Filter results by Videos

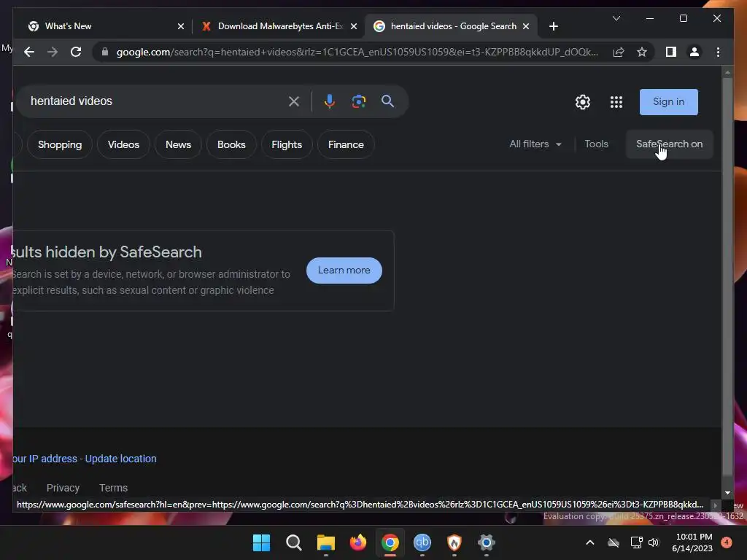[x=123, y=144]
